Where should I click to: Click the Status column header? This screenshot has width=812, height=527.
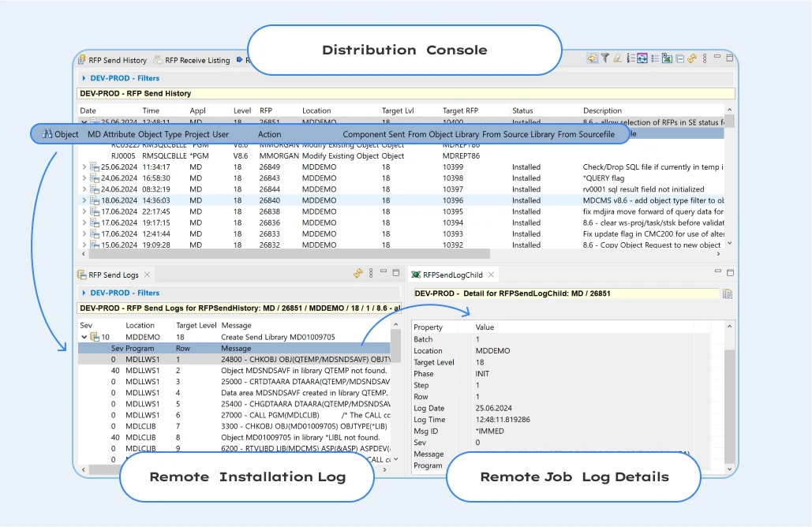[522, 110]
